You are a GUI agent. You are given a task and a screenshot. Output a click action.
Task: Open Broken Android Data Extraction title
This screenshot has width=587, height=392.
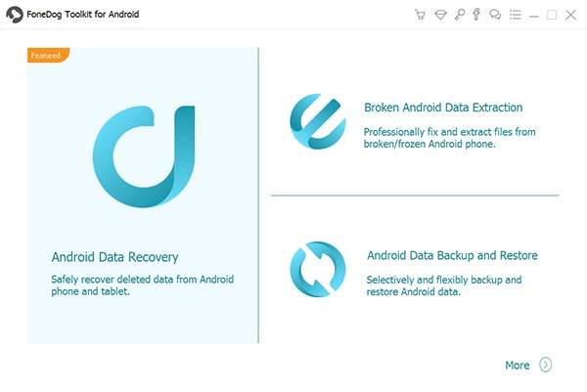tap(443, 108)
